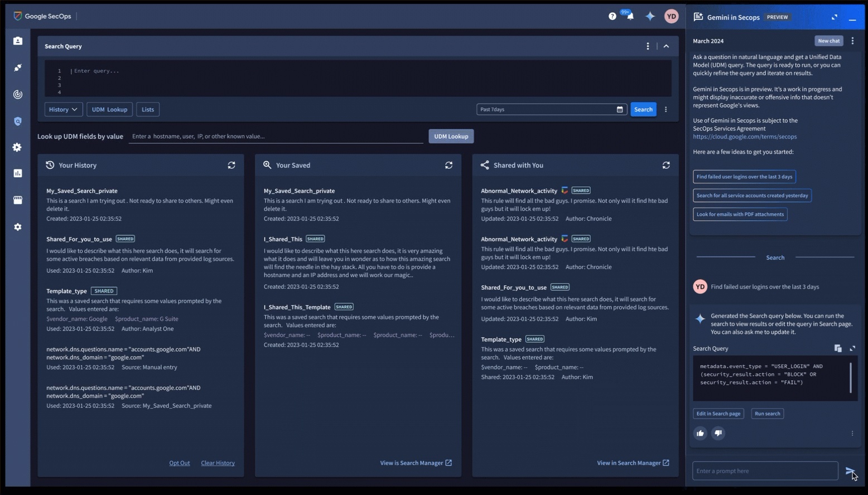868x495 pixels.
Task: Click the Clear History link
Action: [218, 463]
